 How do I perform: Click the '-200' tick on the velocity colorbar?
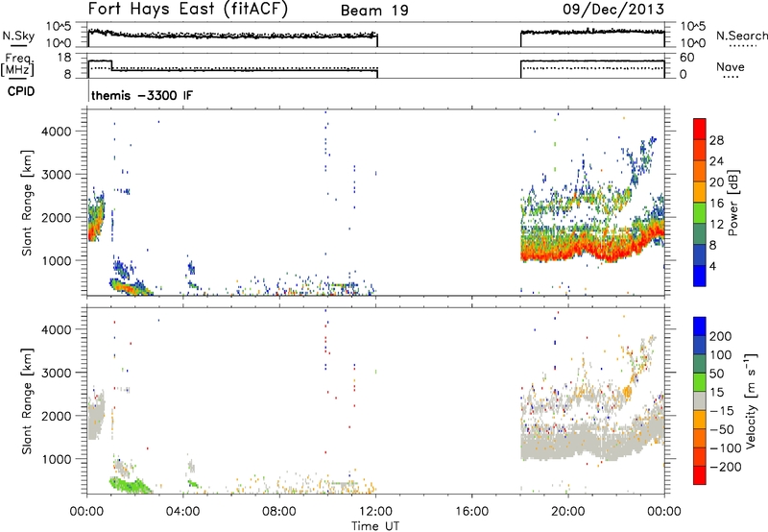[725, 467]
